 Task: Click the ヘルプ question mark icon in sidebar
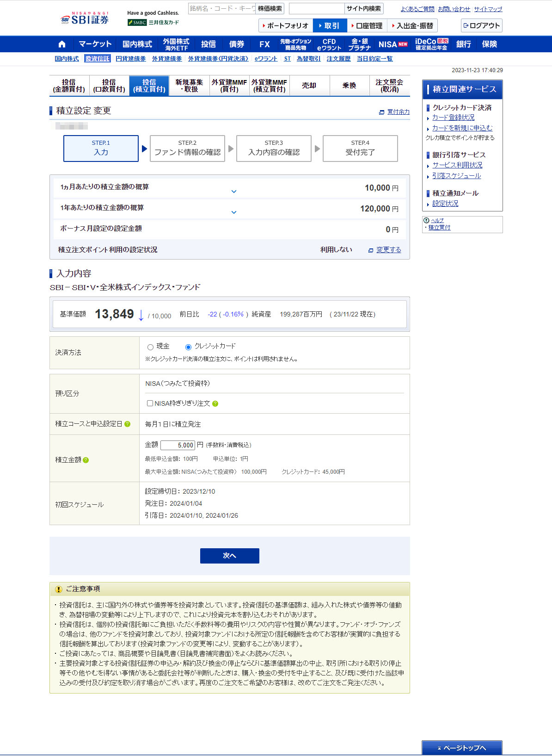point(426,220)
